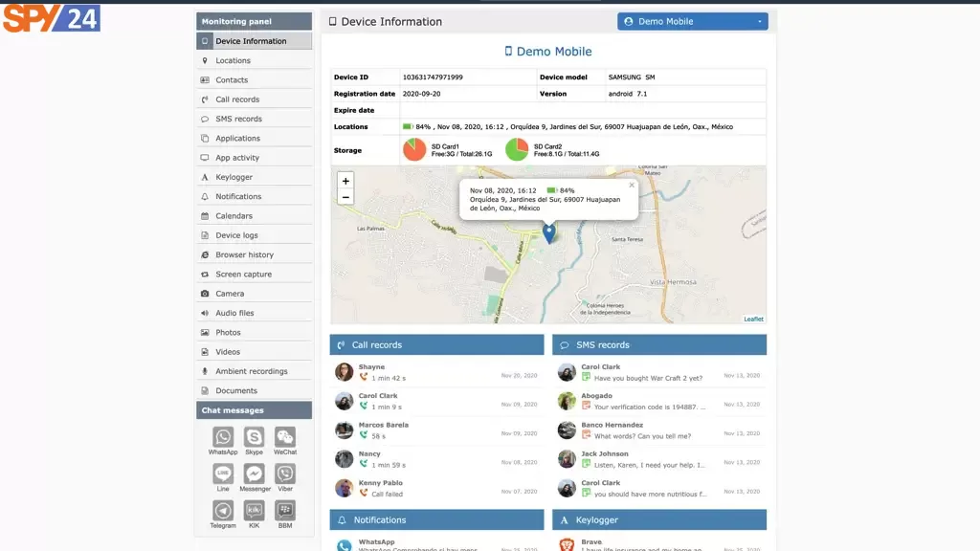Screen dimensions: 980x551
Task: Open Carol Clark's nutritious SMS
Action: point(659,488)
